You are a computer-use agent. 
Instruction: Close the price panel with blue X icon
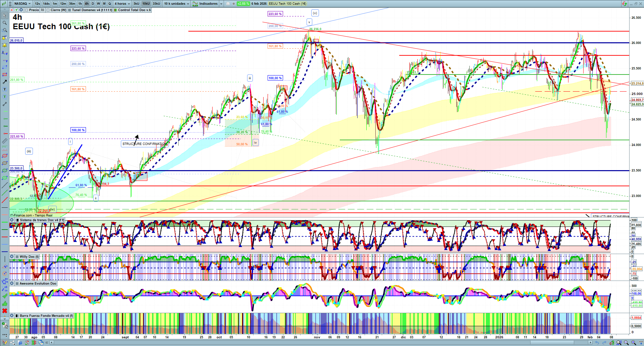tap(21, 10)
